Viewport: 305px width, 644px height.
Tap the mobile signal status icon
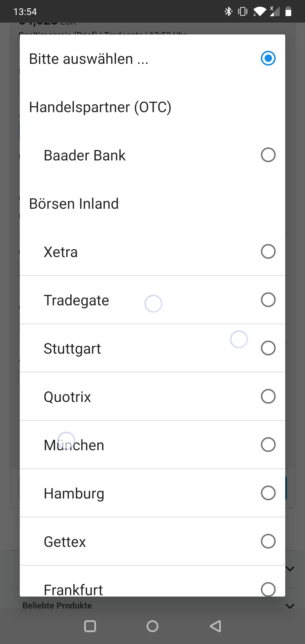(x=274, y=12)
